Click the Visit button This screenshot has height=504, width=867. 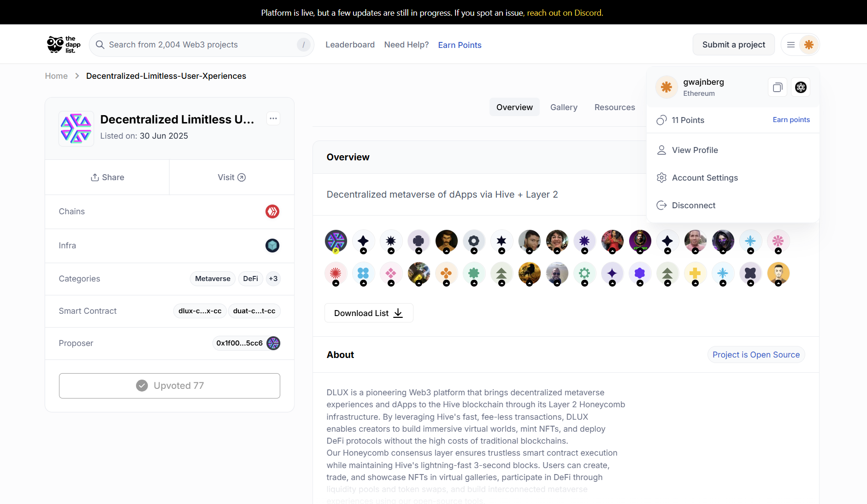(232, 177)
